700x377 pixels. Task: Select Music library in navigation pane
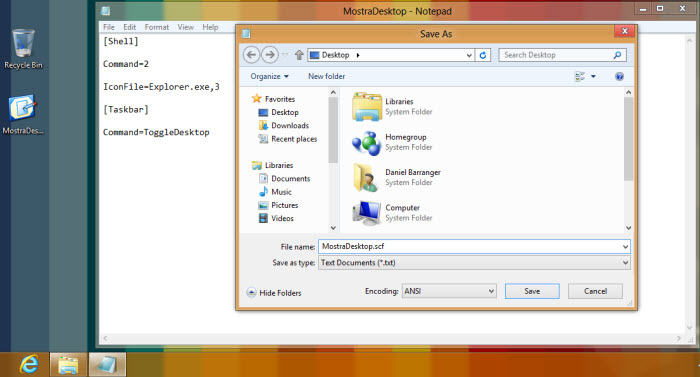point(275,192)
